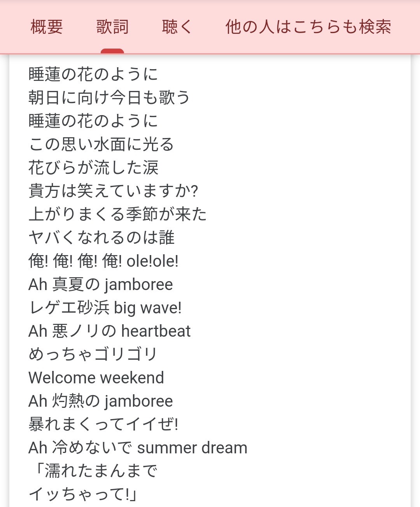Image resolution: width=420 pixels, height=507 pixels.
Task: Click the lyric line 朝日に向け今日も歌う
Action: (x=109, y=98)
